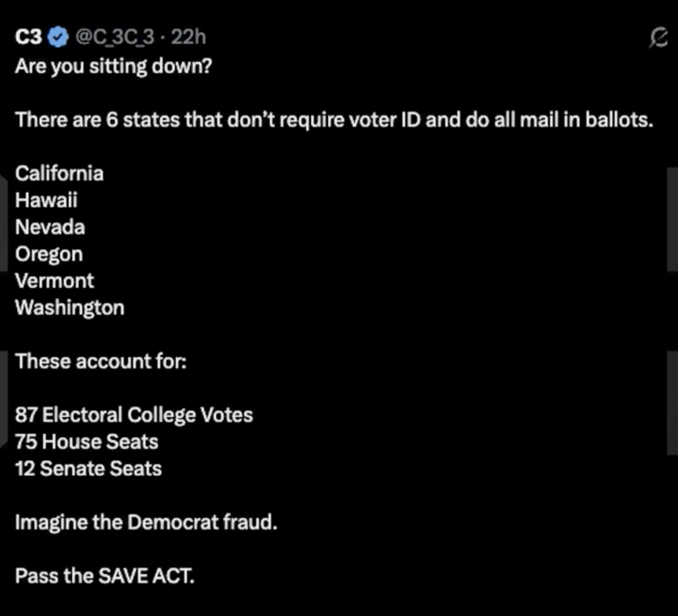The width and height of the screenshot is (678, 616).
Task: Click the word Hawaii in the list
Action: [46, 200]
